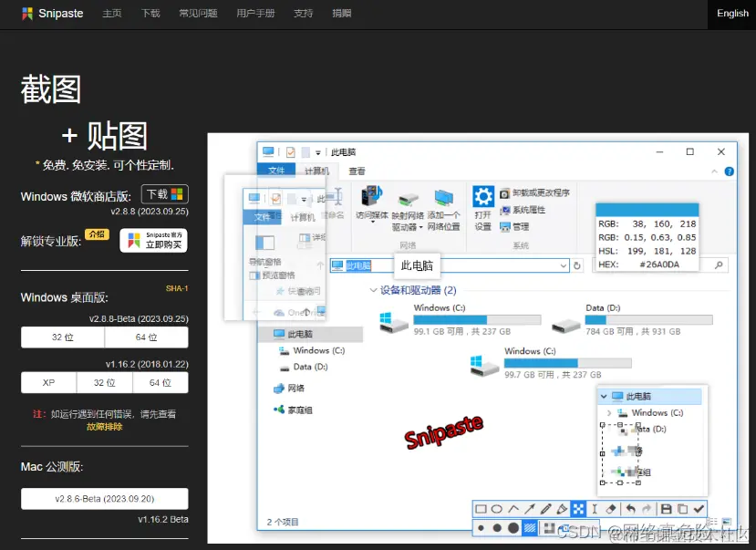This screenshot has height=550, width=756.
Task: Open 下载 in site navigation
Action: click(150, 14)
